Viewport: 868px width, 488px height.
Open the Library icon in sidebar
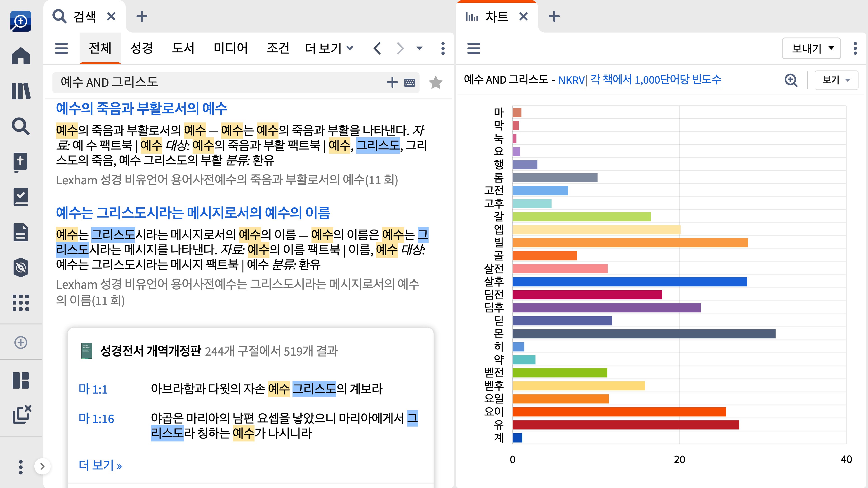pyautogui.click(x=21, y=91)
